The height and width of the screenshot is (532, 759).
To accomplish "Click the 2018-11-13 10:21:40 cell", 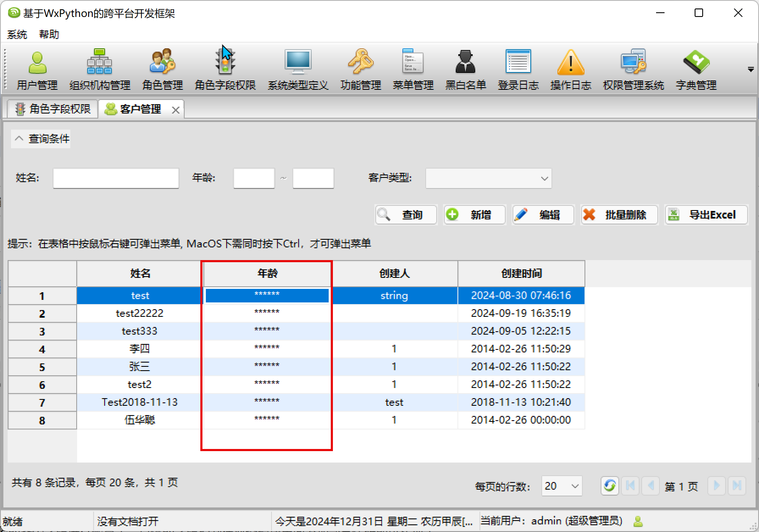I will click(521, 402).
